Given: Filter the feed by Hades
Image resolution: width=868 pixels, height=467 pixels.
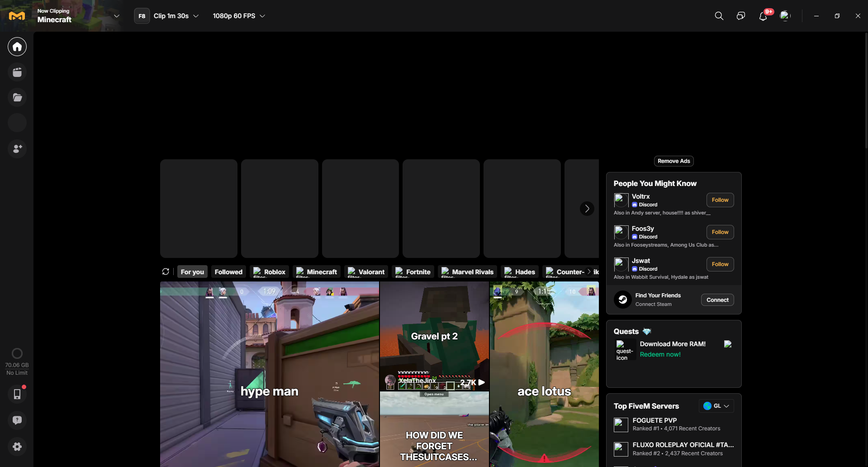Looking at the screenshot, I should 520,272.
